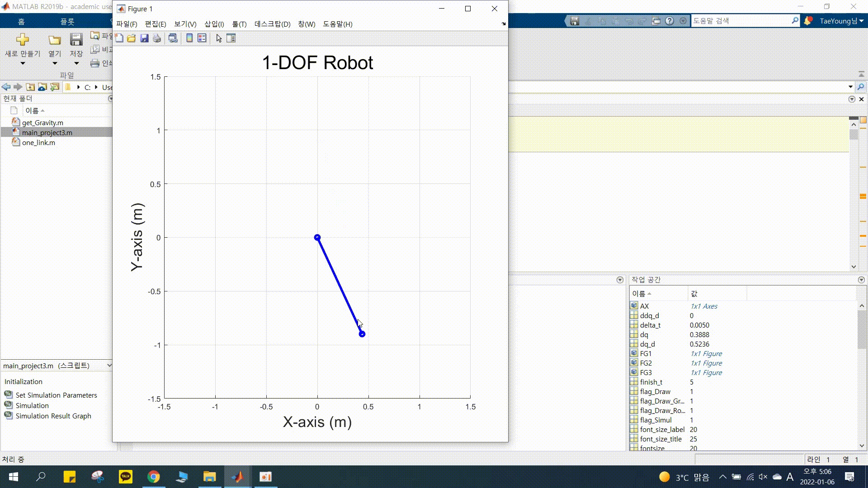Open the 삽입(I) menu in Figure 1
The width and height of the screenshot is (868, 488).
[214, 24]
